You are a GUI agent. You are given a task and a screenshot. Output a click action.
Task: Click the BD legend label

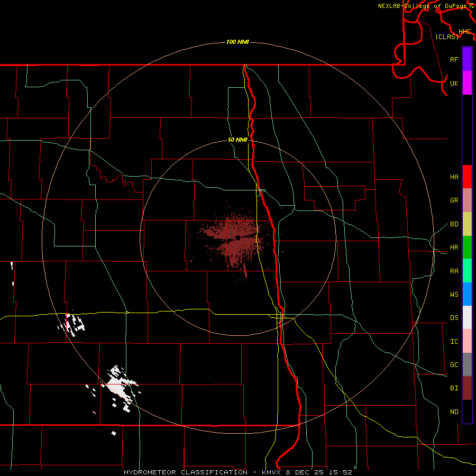coord(454,224)
